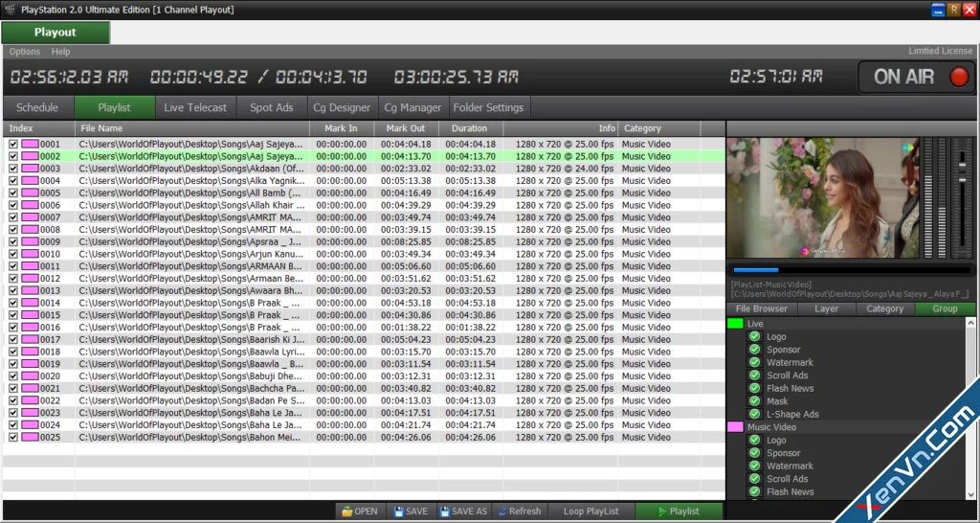Sort by the File Name column header
Image resolution: width=980 pixels, height=523 pixels.
192,128
